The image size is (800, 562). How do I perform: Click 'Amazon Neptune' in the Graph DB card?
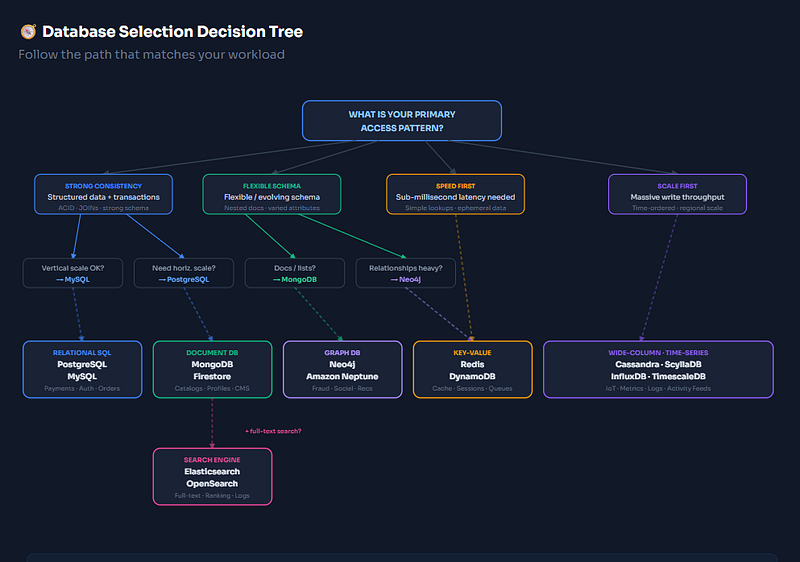(342, 377)
